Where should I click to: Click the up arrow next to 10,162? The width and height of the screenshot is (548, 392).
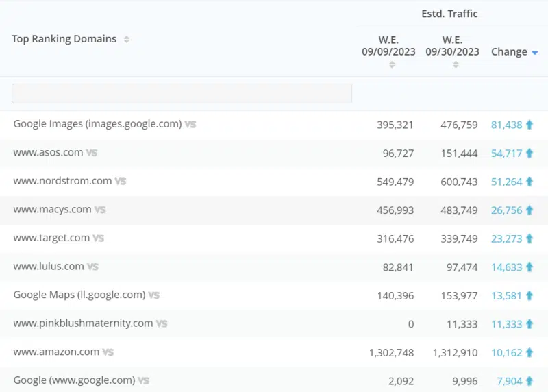[x=530, y=353]
